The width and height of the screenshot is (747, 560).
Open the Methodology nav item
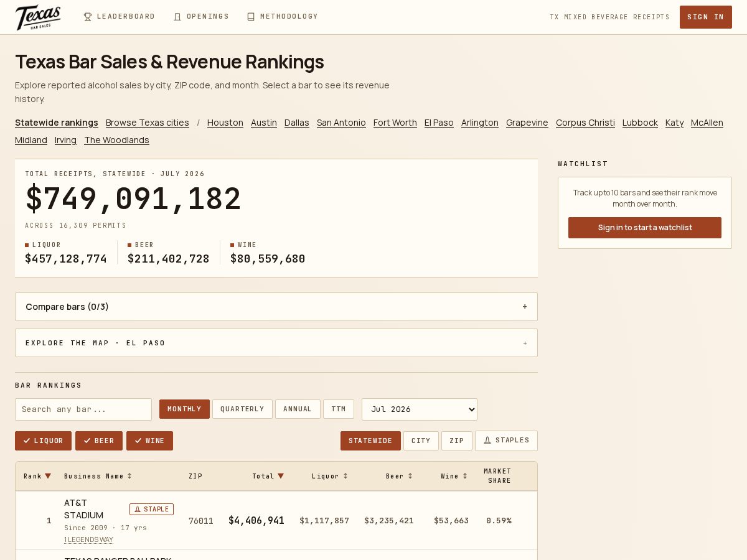click(283, 17)
